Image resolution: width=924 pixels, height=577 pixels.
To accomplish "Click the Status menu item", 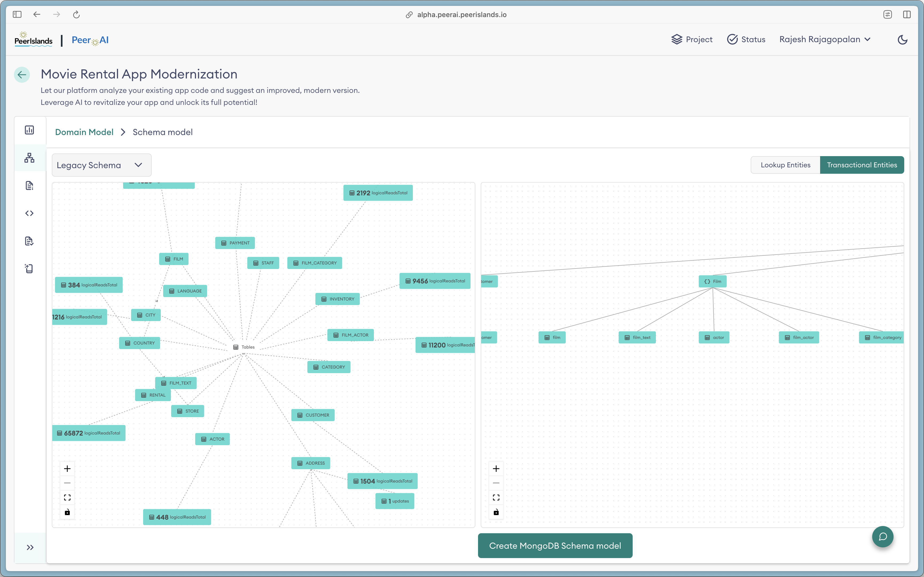I will 746,40.
